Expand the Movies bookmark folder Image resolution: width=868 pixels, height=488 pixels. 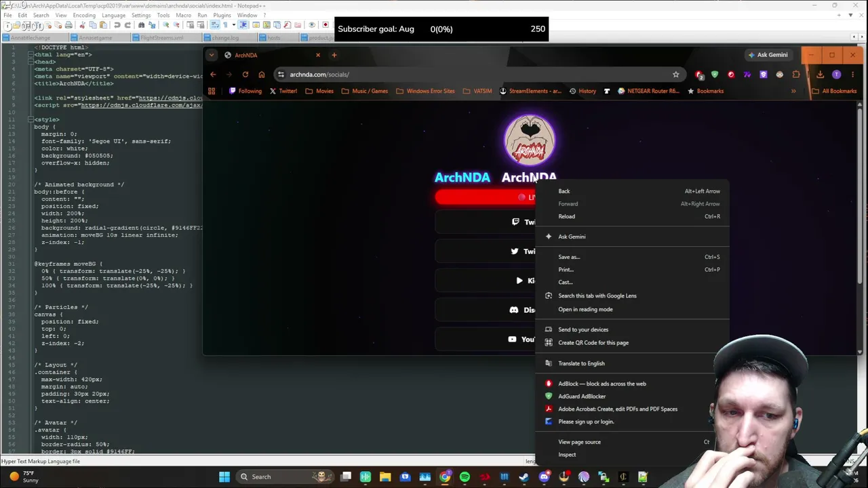(x=319, y=91)
